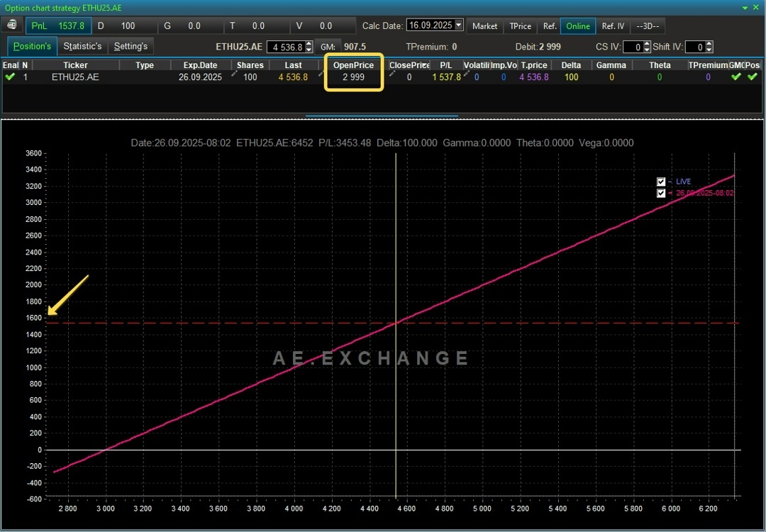Click the OpenPrice cell 2 999
766x532 pixels.
[x=354, y=77]
